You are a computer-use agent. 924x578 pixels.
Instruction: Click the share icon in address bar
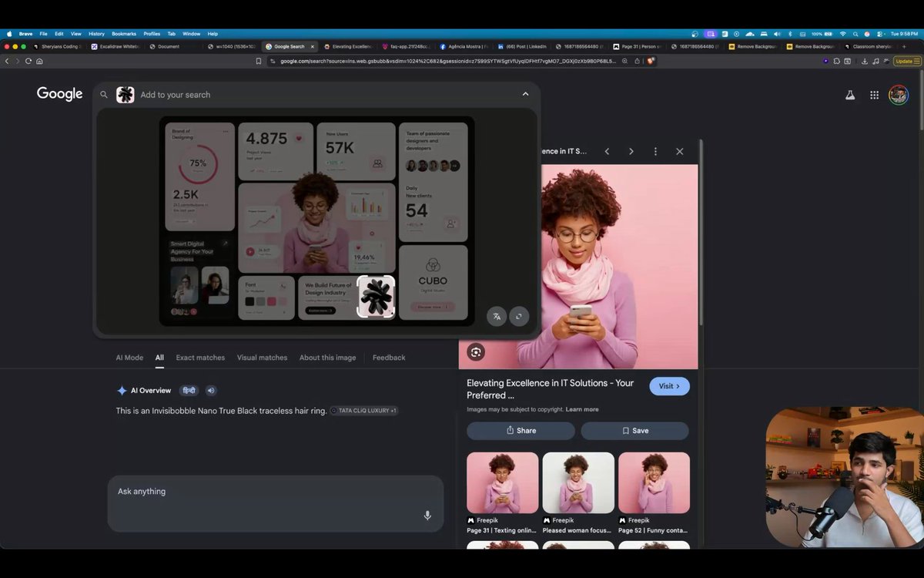637,61
